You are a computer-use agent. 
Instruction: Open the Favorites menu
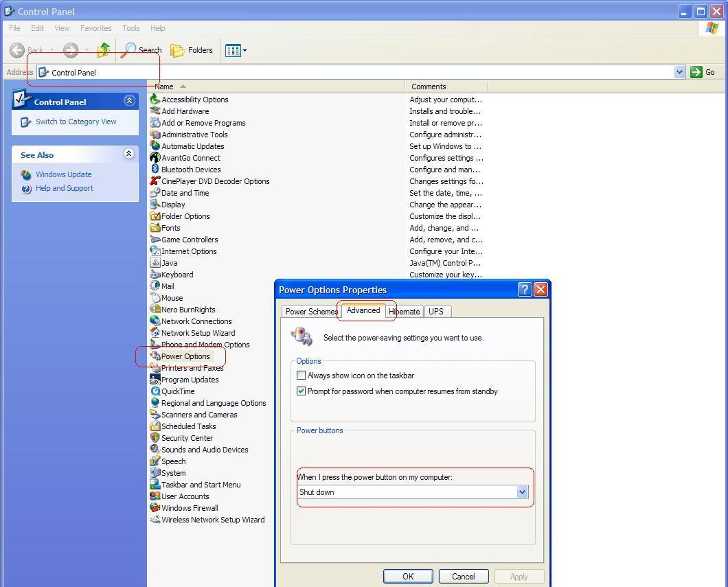pyautogui.click(x=95, y=28)
